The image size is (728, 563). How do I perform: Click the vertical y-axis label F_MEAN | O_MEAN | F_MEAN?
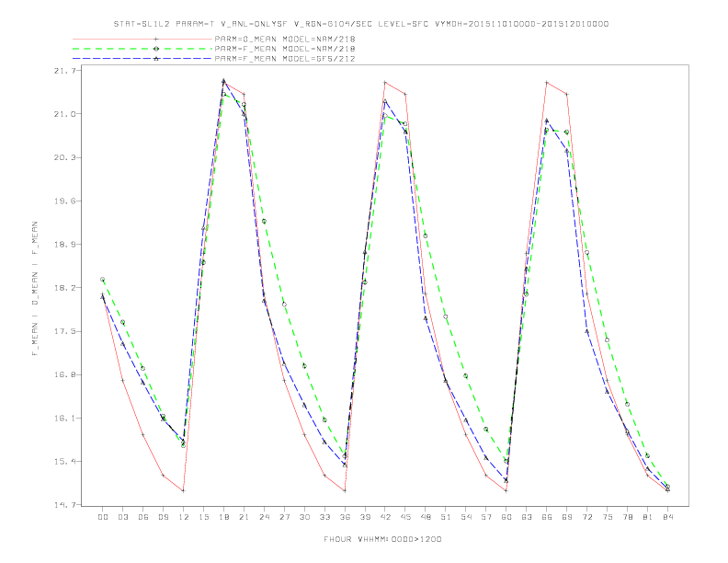click(34, 289)
